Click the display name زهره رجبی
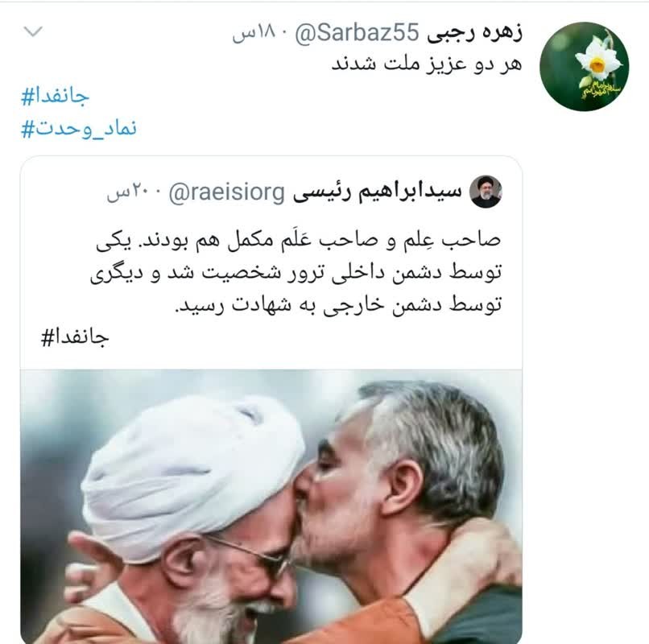The width and height of the screenshot is (649, 644). [474, 33]
